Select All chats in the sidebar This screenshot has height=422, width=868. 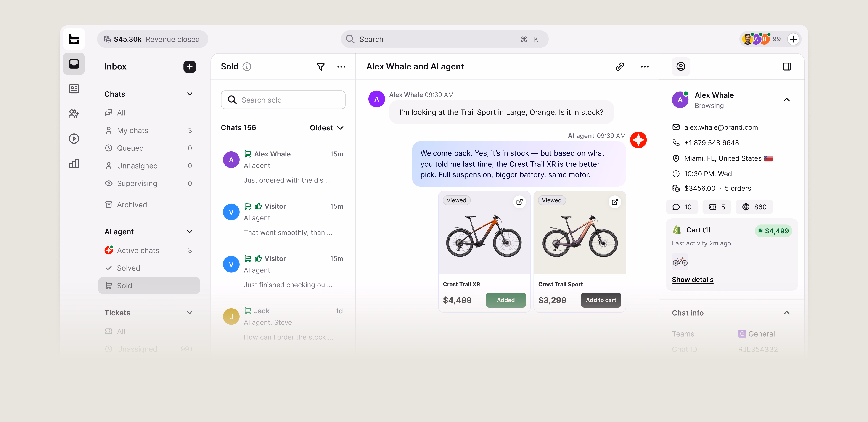(x=149, y=113)
